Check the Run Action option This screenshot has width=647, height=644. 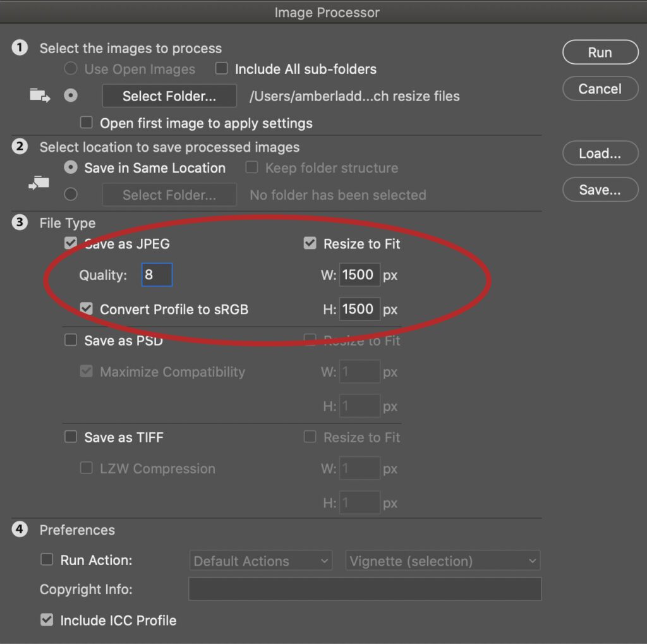tap(47, 559)
